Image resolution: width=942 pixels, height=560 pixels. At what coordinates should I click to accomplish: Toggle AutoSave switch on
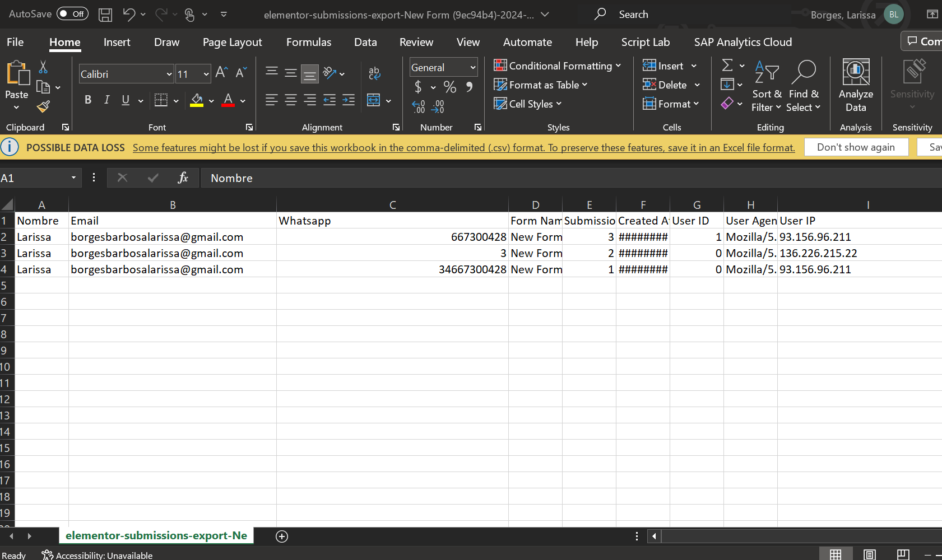tap(73, 14)
